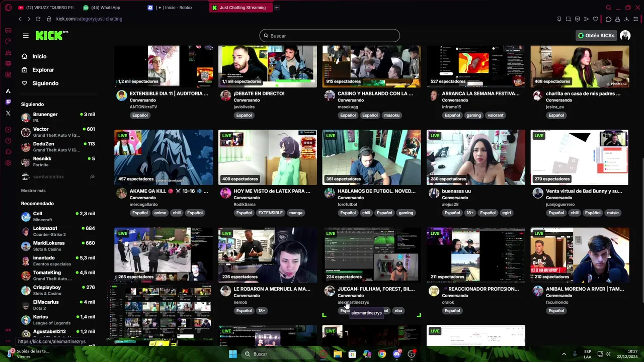Open Windows Start menu

point(233,354)
